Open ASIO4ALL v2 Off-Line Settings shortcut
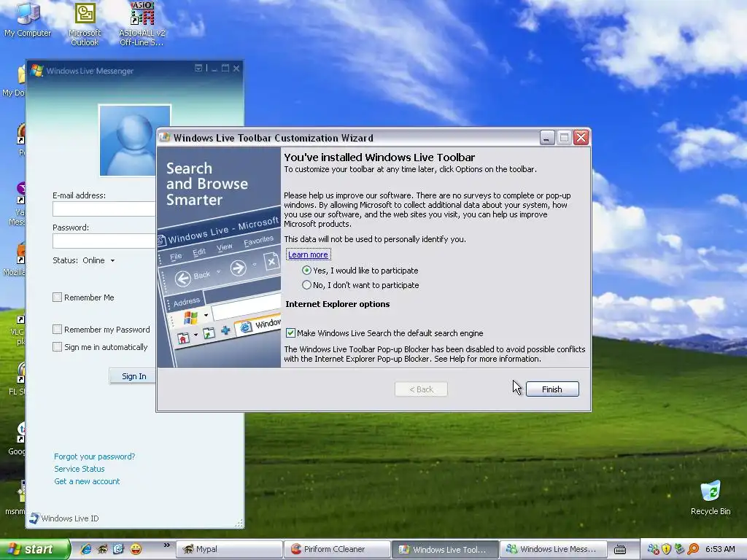Image resolution: width=747 pixels, height=560 pixels. (x=142, y=24)
